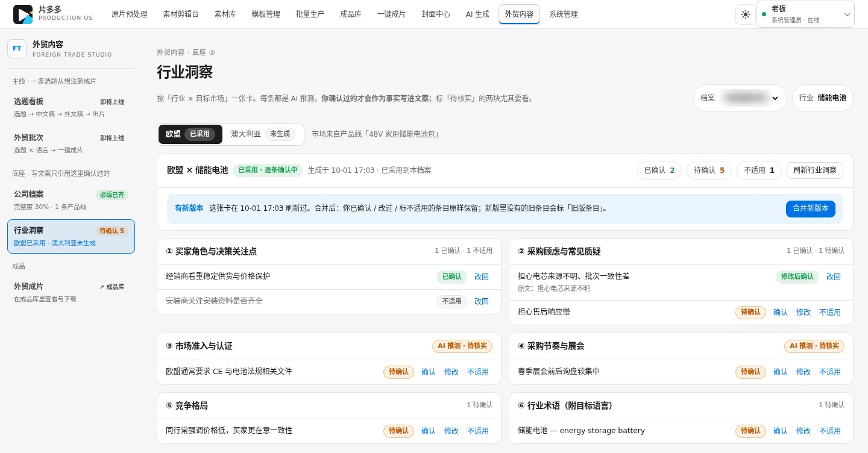Viewport: 868px width, 453px height.
Task: Filter by the 已确认 2 chip
Action: coord(659,170)
